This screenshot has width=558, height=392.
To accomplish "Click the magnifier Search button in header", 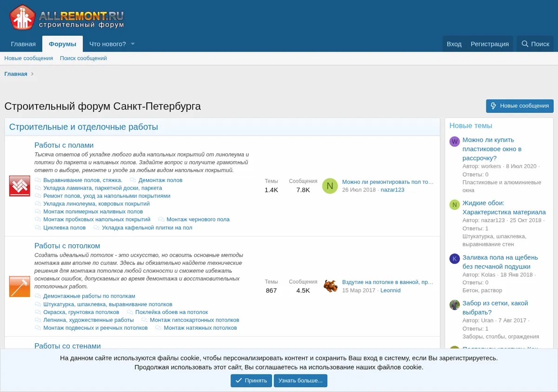I will click(x=535, y=44).
